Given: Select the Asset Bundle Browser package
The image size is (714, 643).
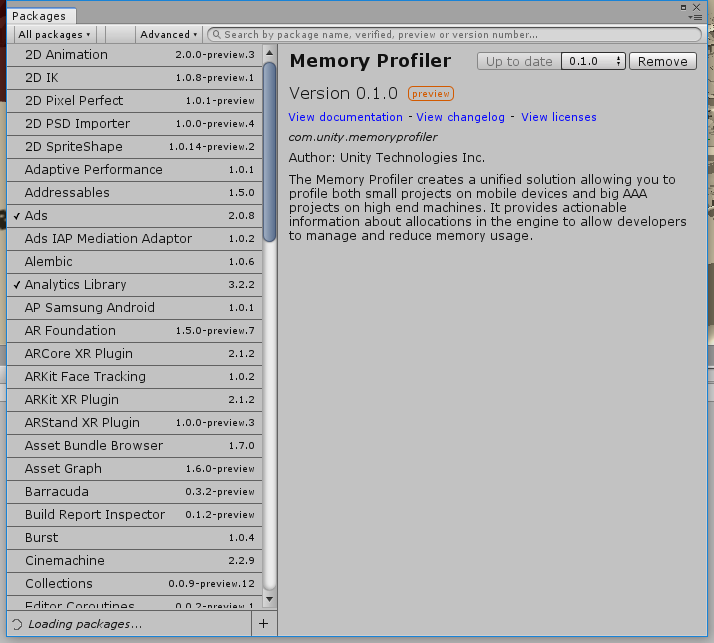Looking at the screenshot, I should tap(135, 446).
